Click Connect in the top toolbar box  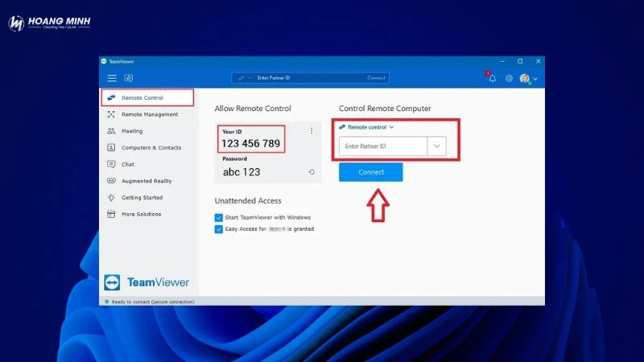pyautogui.click(x=376, y=77)
